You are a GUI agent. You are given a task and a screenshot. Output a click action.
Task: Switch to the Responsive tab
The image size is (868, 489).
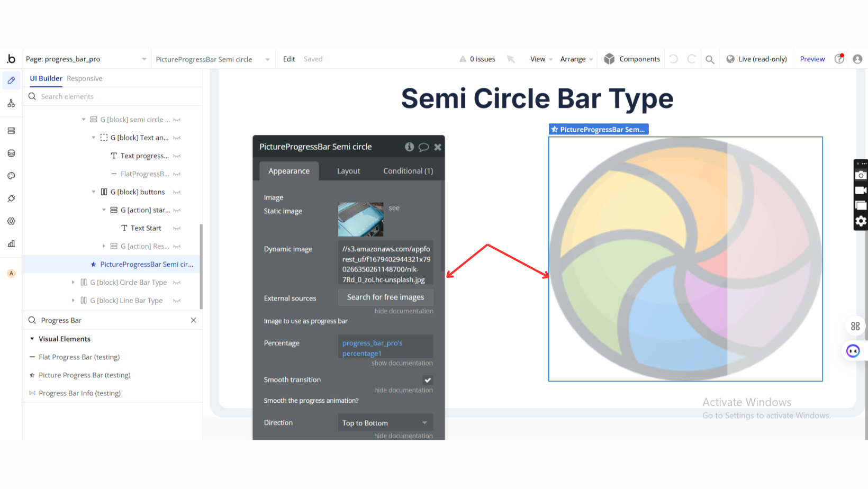click(85, 78)
